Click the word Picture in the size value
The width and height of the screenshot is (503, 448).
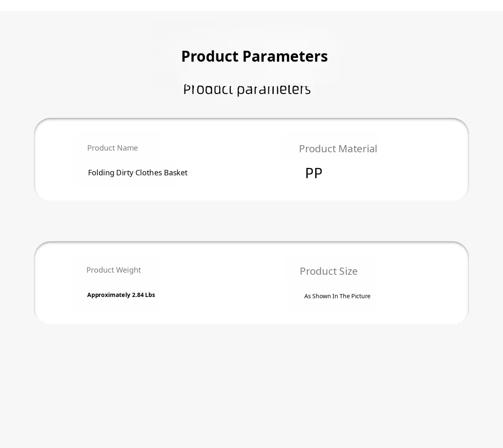point(361,296)
